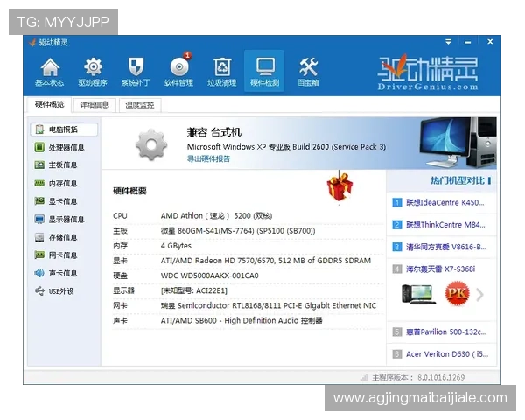Select 电脑概括 in sidebar
525x420 pixels.
pos(64,129)
